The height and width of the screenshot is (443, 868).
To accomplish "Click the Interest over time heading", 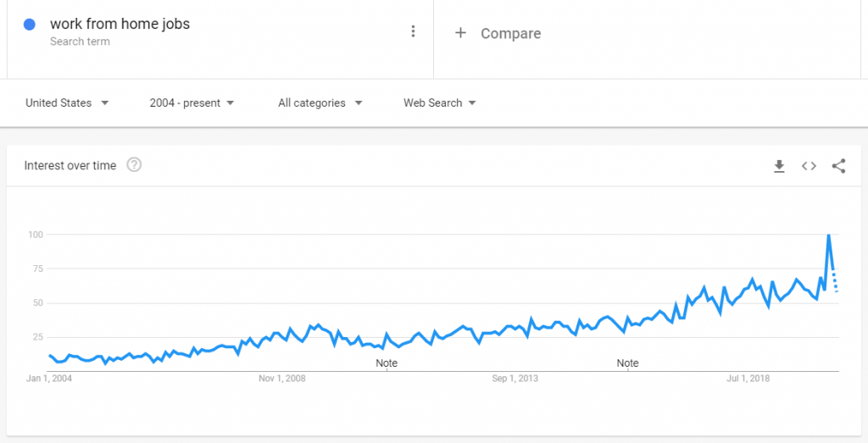I will (x=70, y=165).
